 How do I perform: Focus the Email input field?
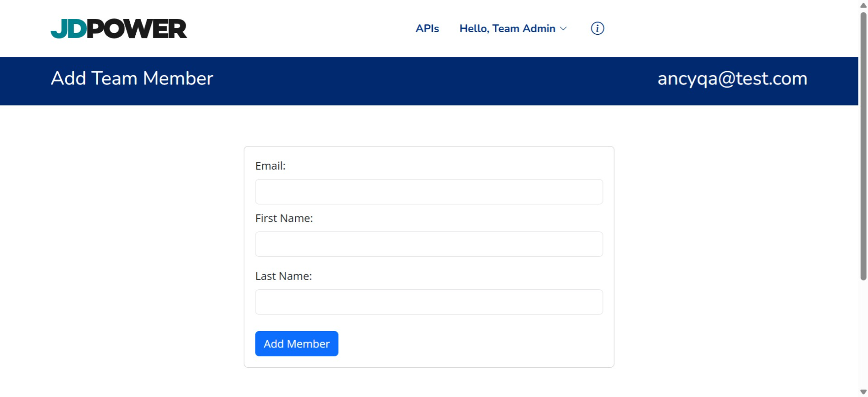click(x=429, y=192)
